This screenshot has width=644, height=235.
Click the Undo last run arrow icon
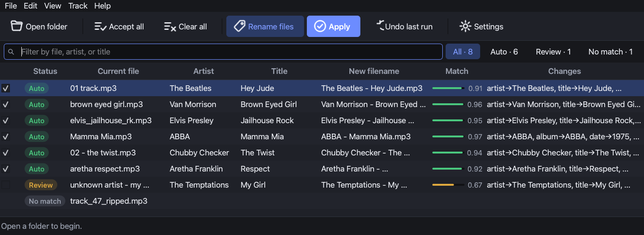tap(380, 26)
